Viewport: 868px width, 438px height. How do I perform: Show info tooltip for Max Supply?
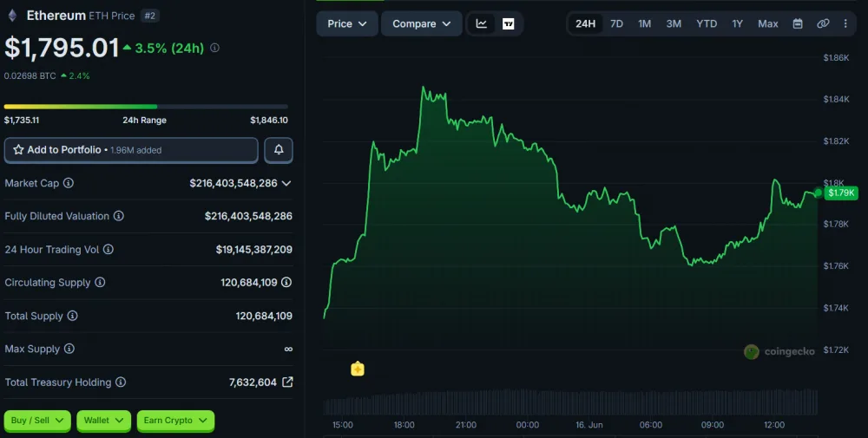click(x=69, y=349)
